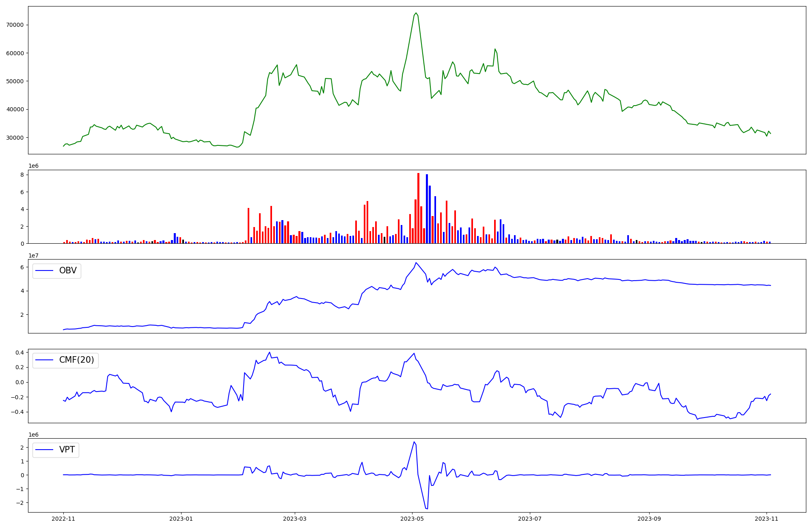Image resolution: width=812 pixels, height=528 pixels.
Task: Click the blue line sample in VPT legend
Action: (x=45, y=450)
